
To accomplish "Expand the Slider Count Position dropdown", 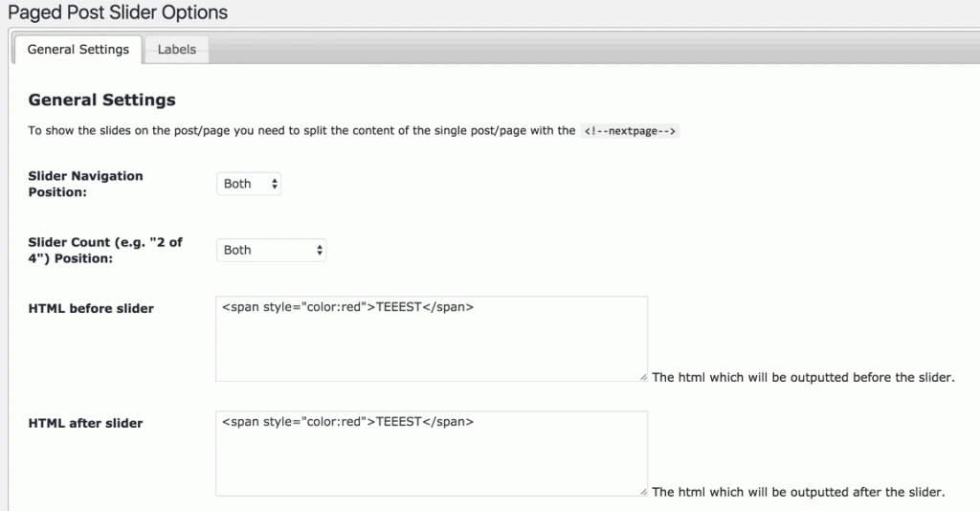I will tap(271, 250).
